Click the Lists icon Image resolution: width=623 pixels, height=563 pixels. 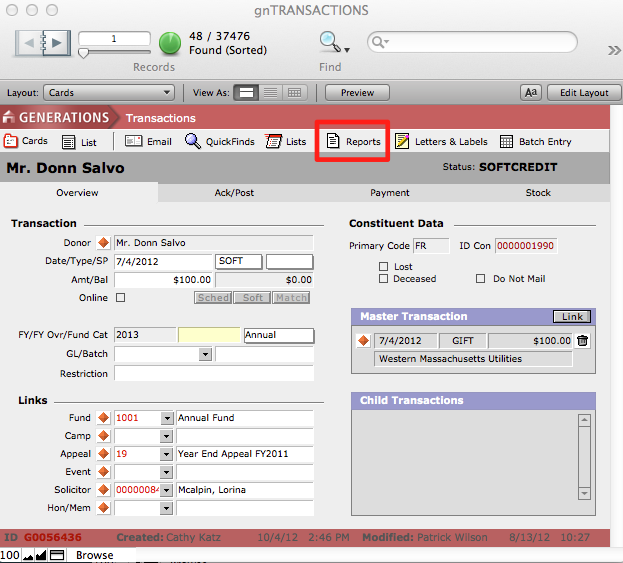point(273,142)
